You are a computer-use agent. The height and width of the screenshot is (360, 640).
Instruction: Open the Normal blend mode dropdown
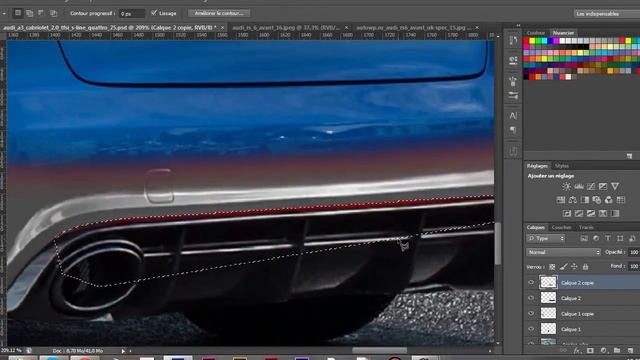pos(564,252)
